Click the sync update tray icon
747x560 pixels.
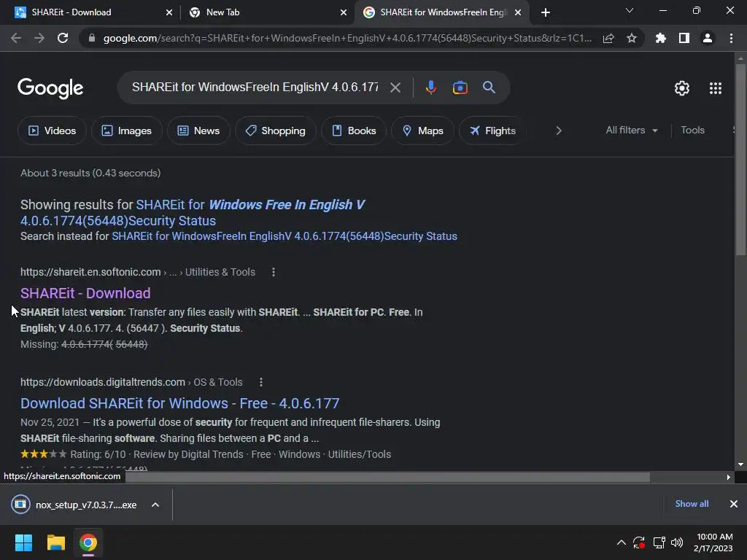click(639, 542)
